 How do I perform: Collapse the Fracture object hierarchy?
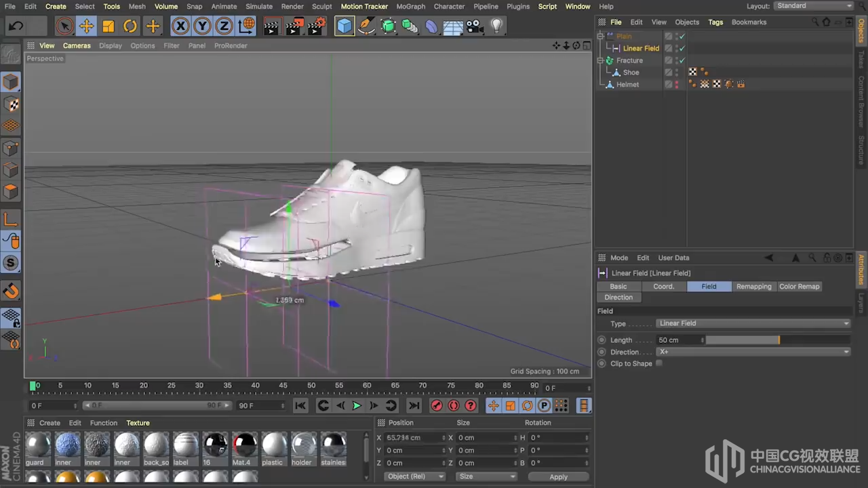[x=600, y=60]
